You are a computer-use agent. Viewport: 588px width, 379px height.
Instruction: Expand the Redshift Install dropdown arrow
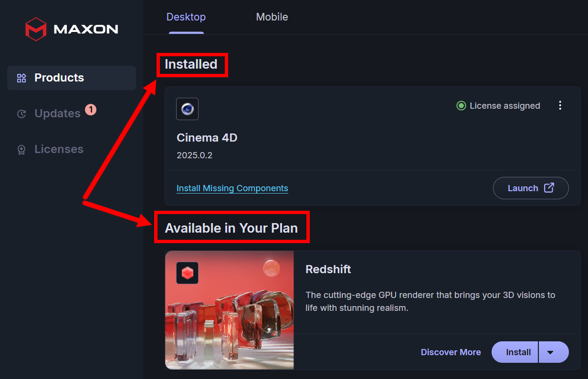(550, 352)
